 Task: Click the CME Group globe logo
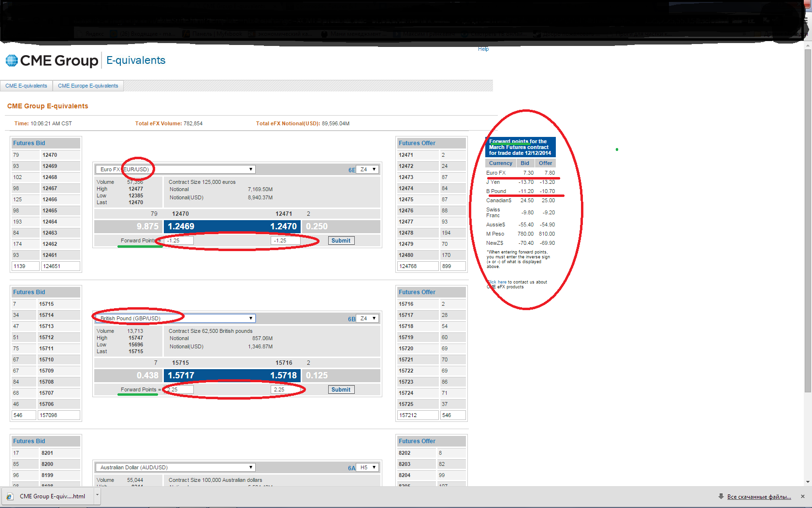(x=12, y=60)
